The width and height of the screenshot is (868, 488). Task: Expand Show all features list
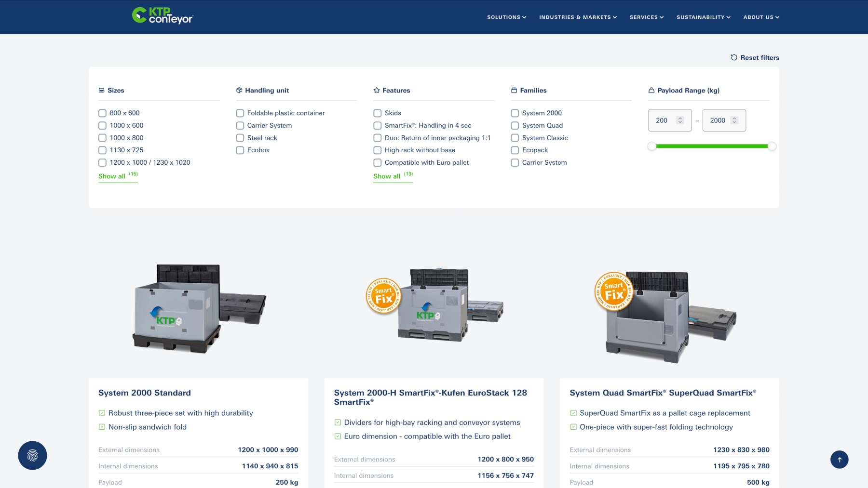point(386,176)
